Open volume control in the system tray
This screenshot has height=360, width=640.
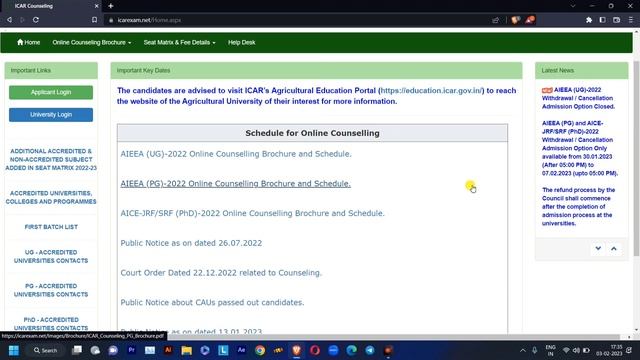[576, 350]
